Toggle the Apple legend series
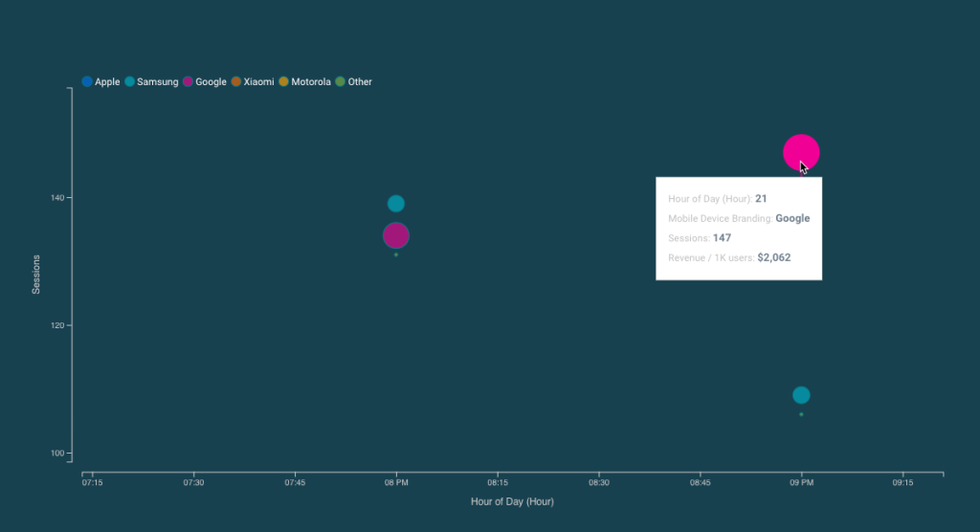 pyautogui.click(x=100, y=82)
